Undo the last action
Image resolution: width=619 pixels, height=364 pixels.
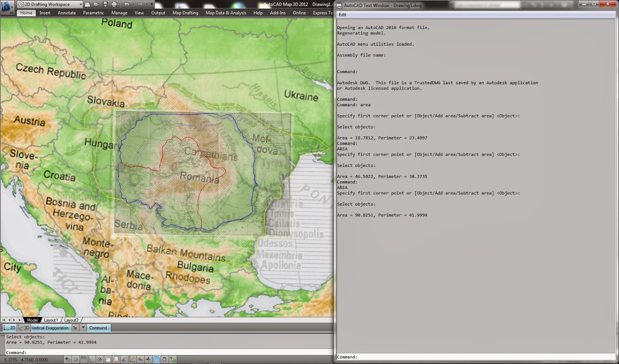[x=127, y=4]
